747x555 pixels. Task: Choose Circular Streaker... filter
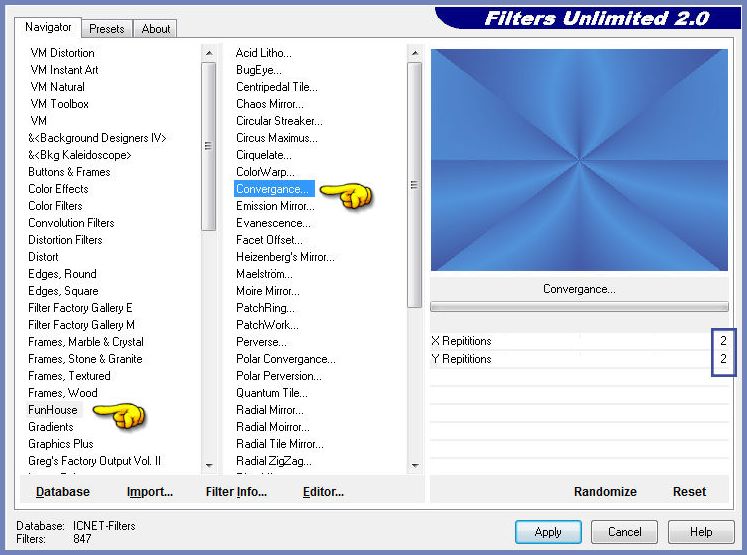(x=279, y=121)
